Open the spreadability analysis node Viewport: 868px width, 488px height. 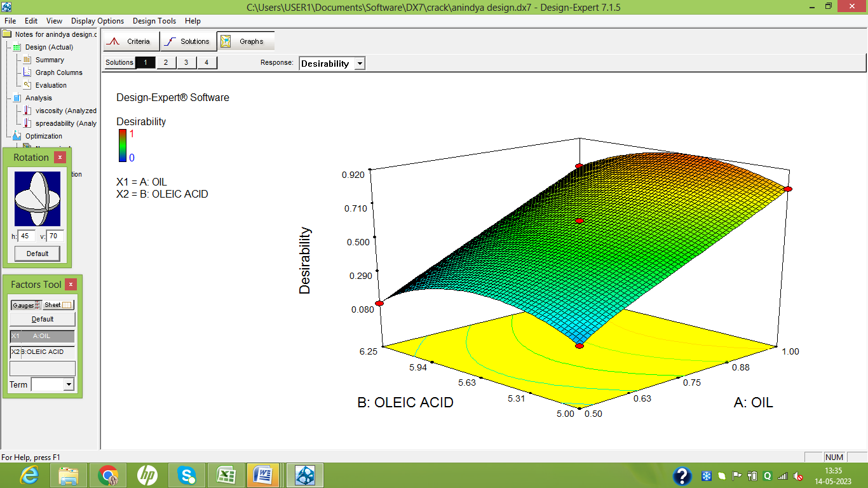tap(65, 123)
